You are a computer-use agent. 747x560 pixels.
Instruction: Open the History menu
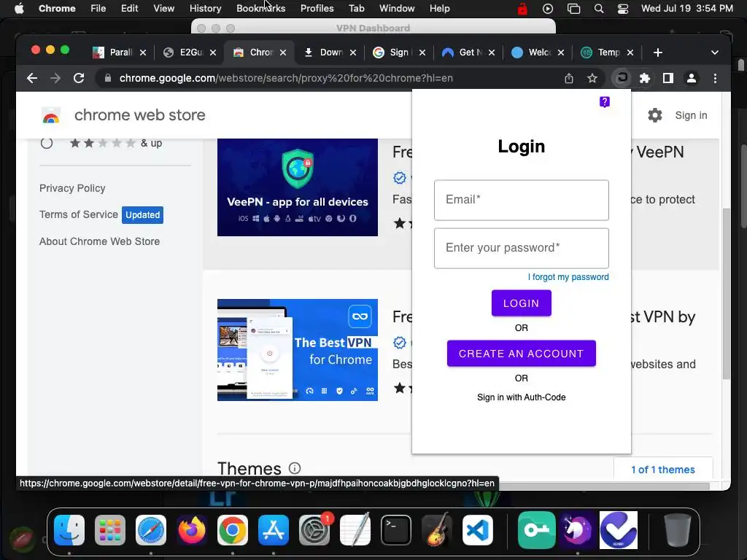pyautogui.click(x=205, y=9)
